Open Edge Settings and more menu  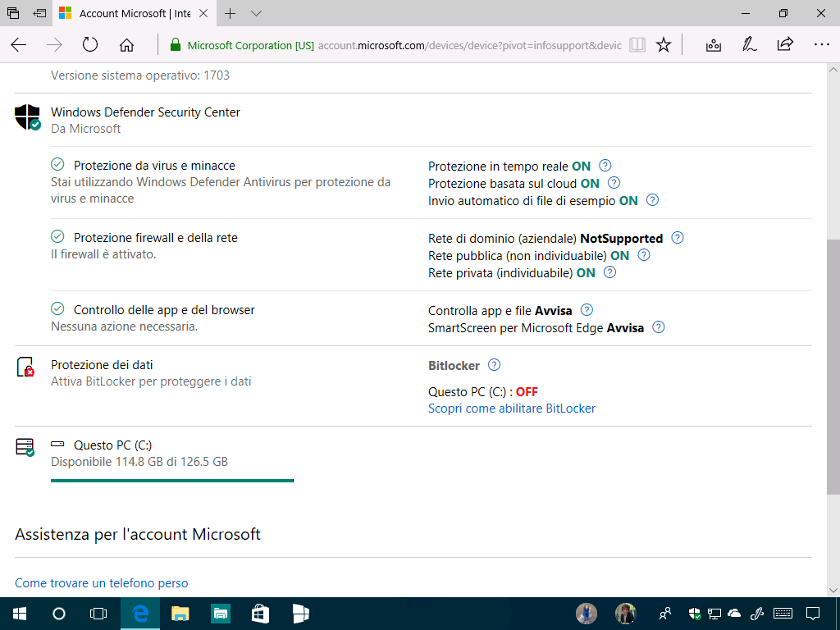821,45
